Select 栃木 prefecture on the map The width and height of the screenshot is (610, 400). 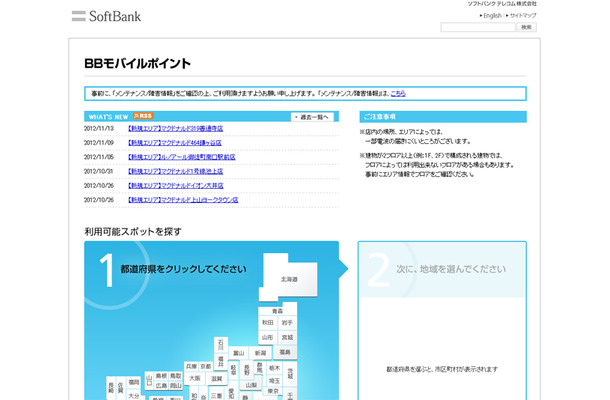274,368
